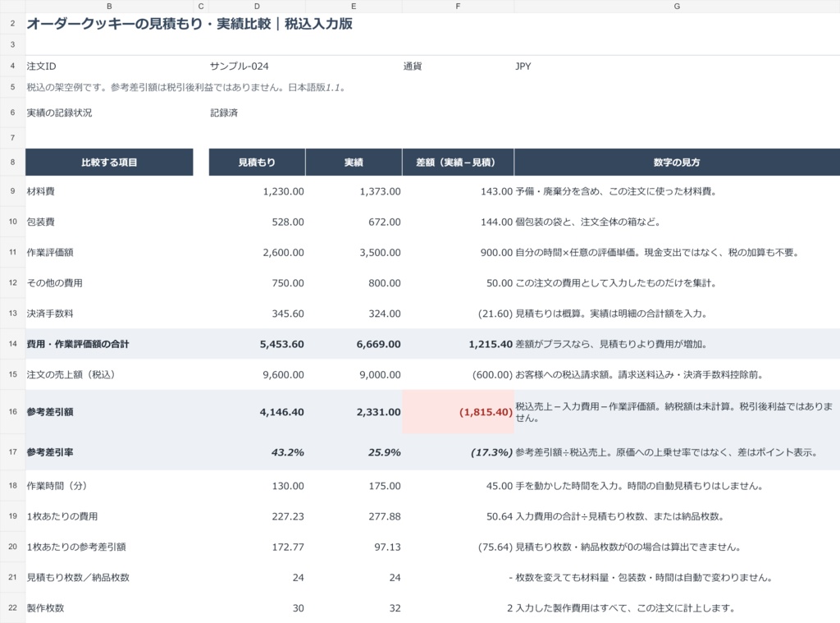Select the 通貨 label cell

458,66
